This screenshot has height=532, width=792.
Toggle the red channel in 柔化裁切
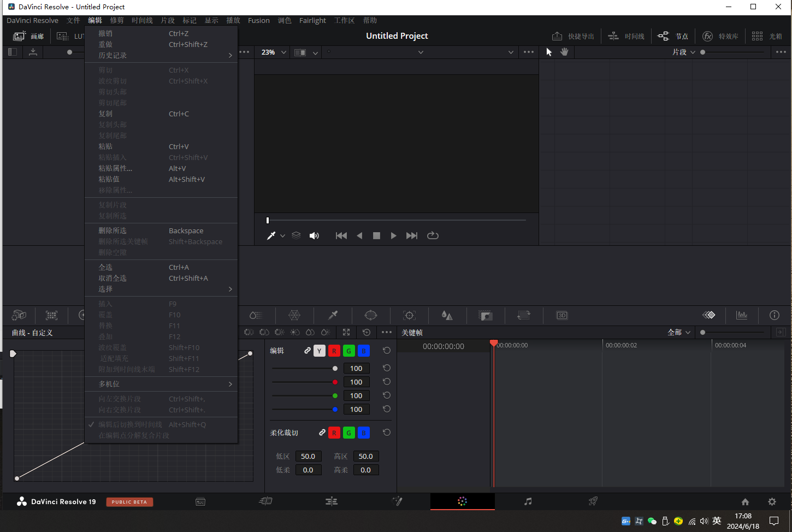pos(334,433)
